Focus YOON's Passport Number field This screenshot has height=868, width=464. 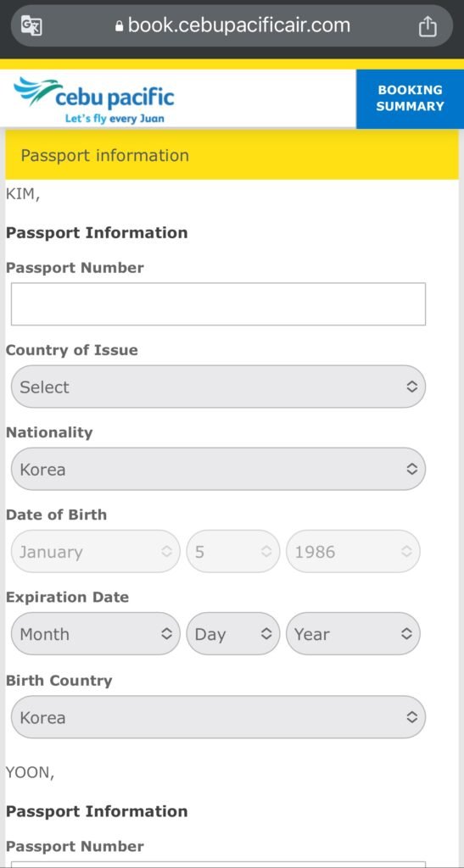218,864
